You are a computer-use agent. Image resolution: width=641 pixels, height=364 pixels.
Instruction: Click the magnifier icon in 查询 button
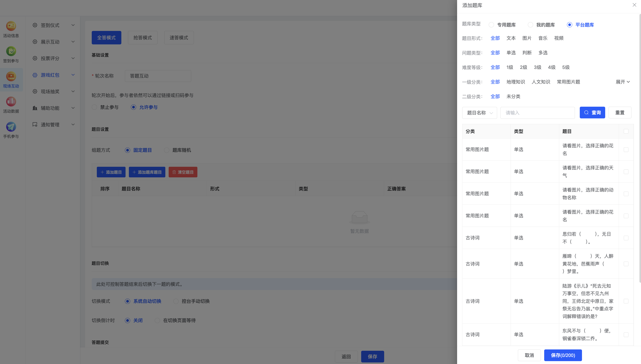tap(586, 112)
